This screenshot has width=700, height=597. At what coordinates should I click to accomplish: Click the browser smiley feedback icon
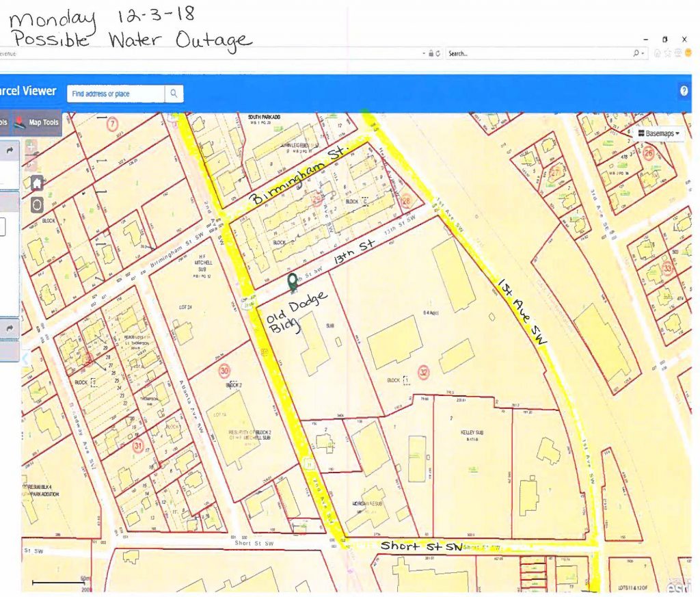coord(688,53)
